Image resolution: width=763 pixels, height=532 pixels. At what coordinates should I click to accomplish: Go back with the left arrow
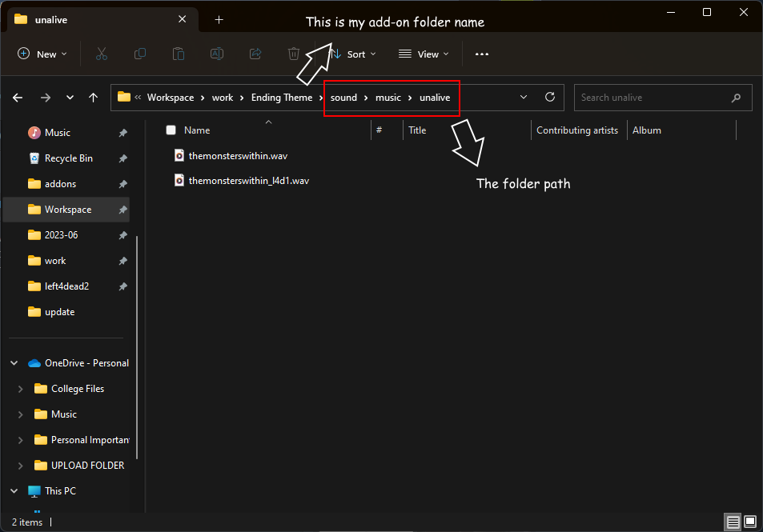(18, 98)
